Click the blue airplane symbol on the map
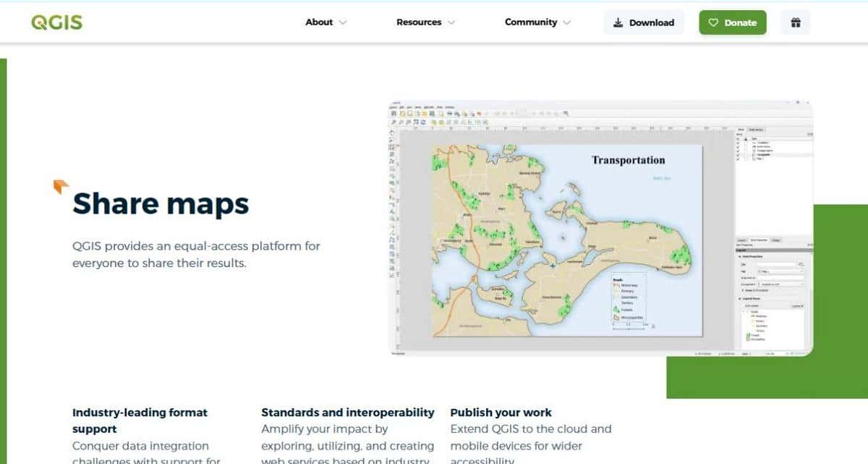The width and height of the screenshot is (868, 464). (x=553, y=266)
